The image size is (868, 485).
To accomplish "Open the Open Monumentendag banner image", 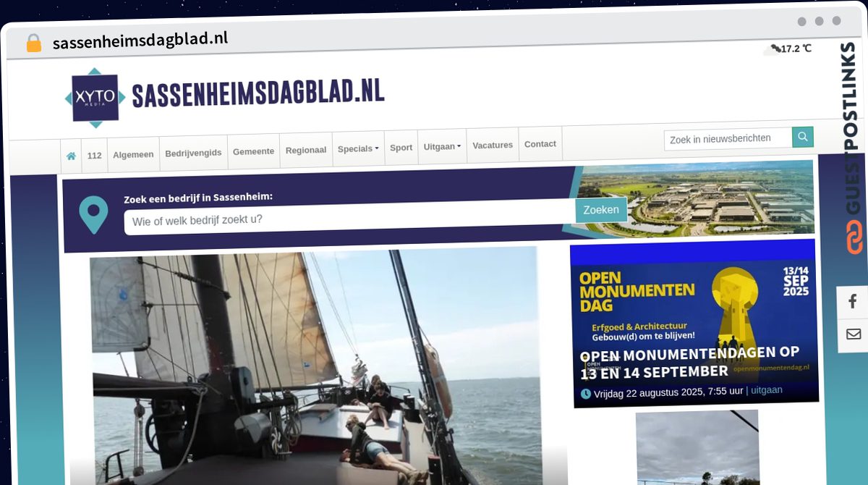I will point(694,324).
